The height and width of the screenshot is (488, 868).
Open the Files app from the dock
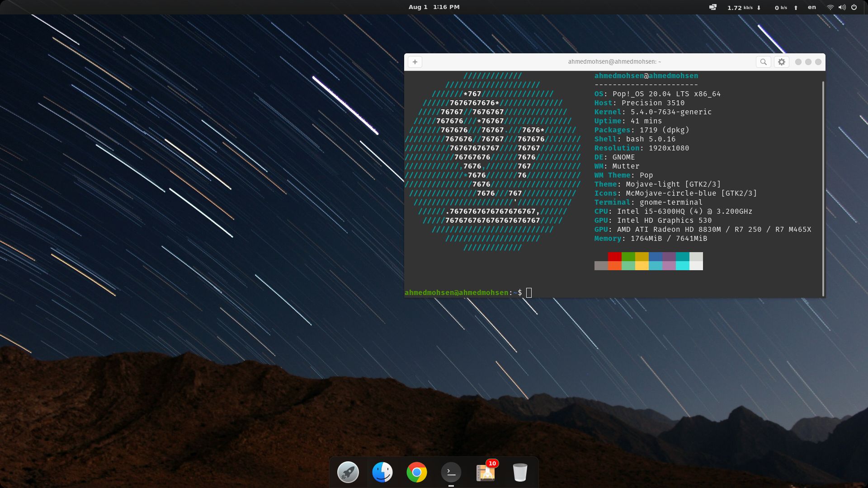(382, 472)
